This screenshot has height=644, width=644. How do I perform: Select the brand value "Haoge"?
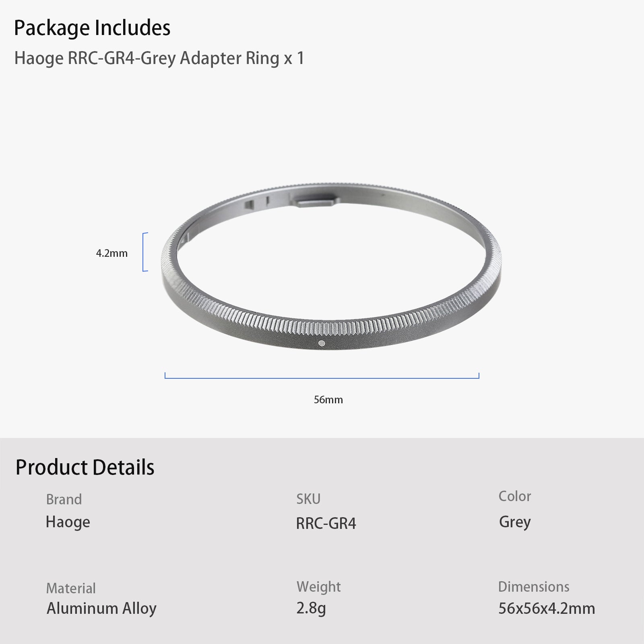click(68, 522)
